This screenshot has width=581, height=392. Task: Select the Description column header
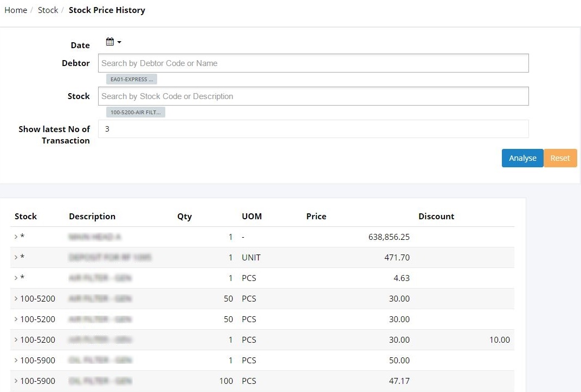(x=92, y=216)
